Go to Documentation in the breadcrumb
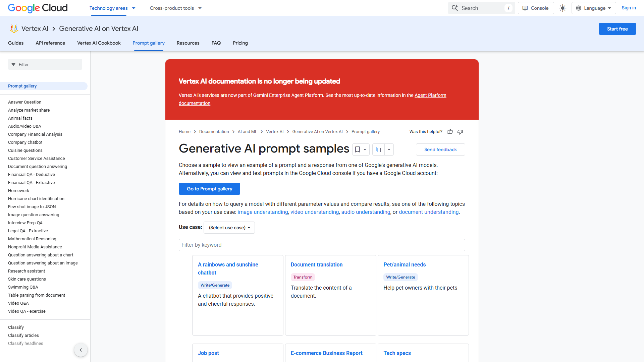Viewport: 644px width, 362px height. (x=214, y=132)
